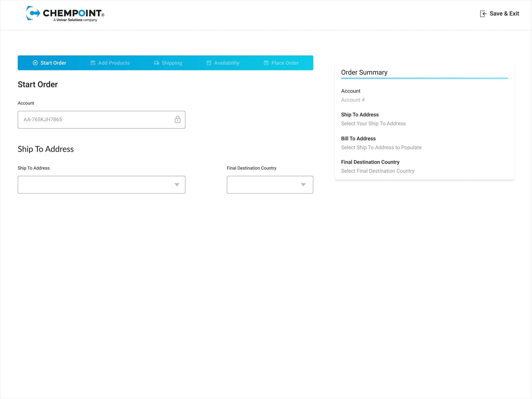Click 'A Univar Solutions company' tagline

pos(75,20)
